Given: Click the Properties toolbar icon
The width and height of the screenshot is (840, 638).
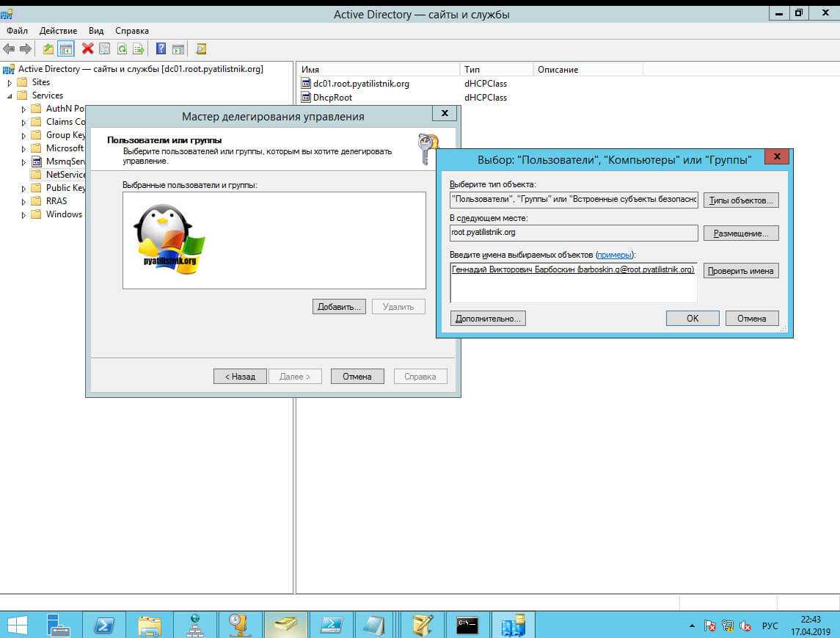Looking at the screenshot, I should (104, 48).
